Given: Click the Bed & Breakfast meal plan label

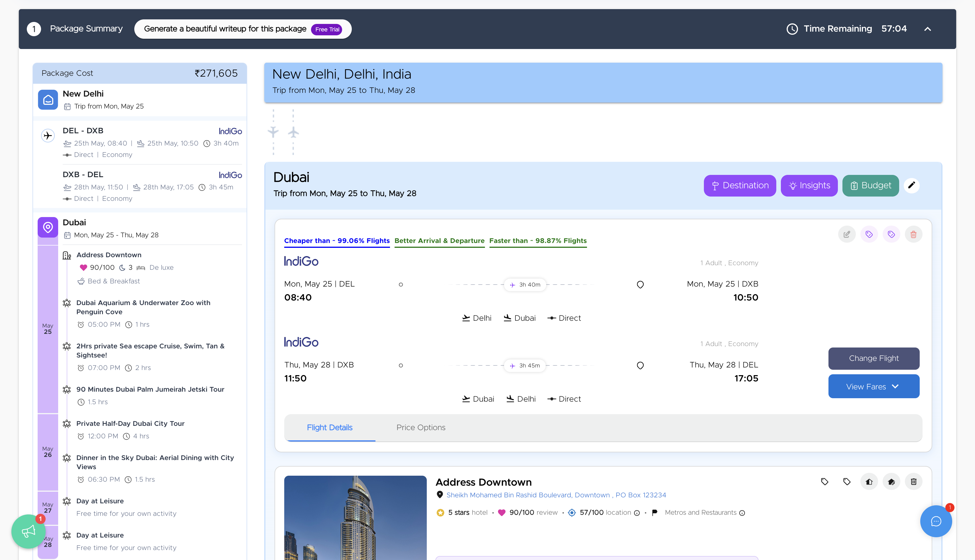Looking at the screenshot, I should 113,281.
